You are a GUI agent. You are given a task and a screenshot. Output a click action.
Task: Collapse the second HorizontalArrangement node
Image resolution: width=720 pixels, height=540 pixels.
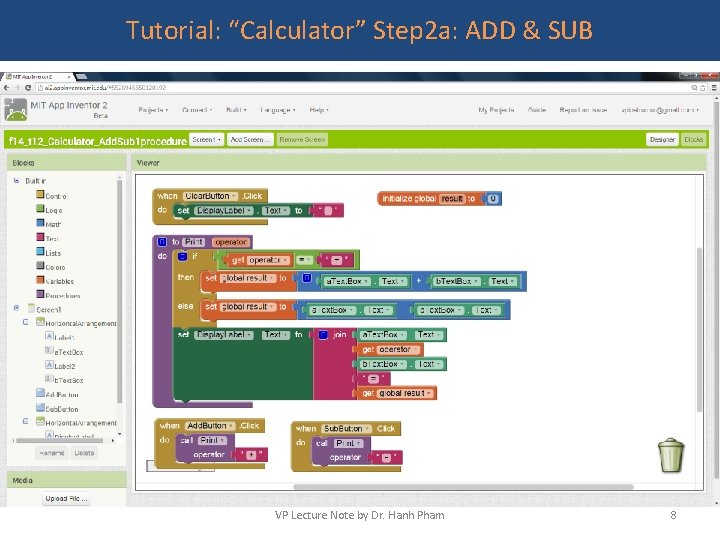click(x=25, y=421)
